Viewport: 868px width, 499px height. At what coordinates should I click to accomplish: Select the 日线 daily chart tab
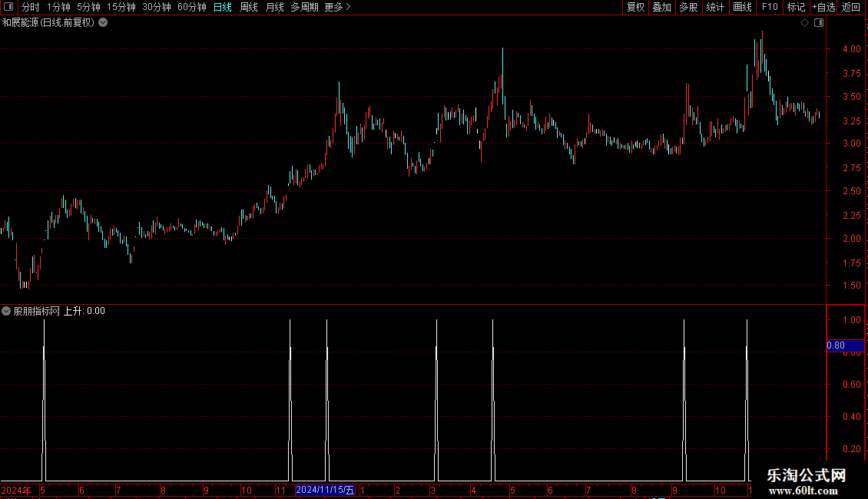pos(223,7)
